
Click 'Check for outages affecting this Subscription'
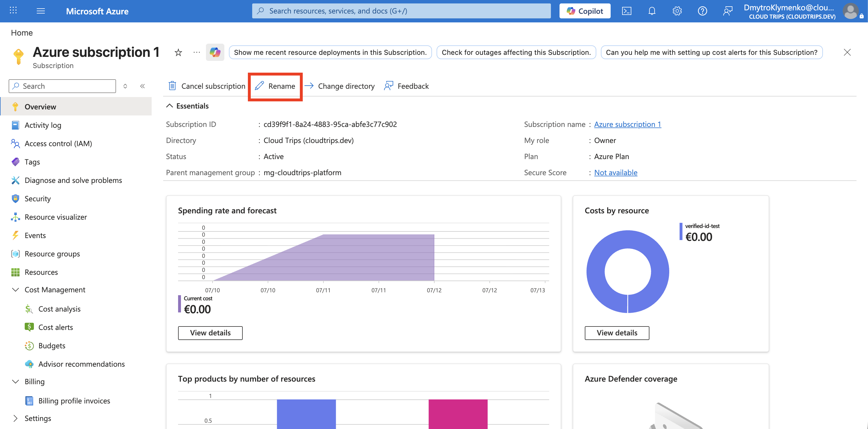tap(516, 52)
